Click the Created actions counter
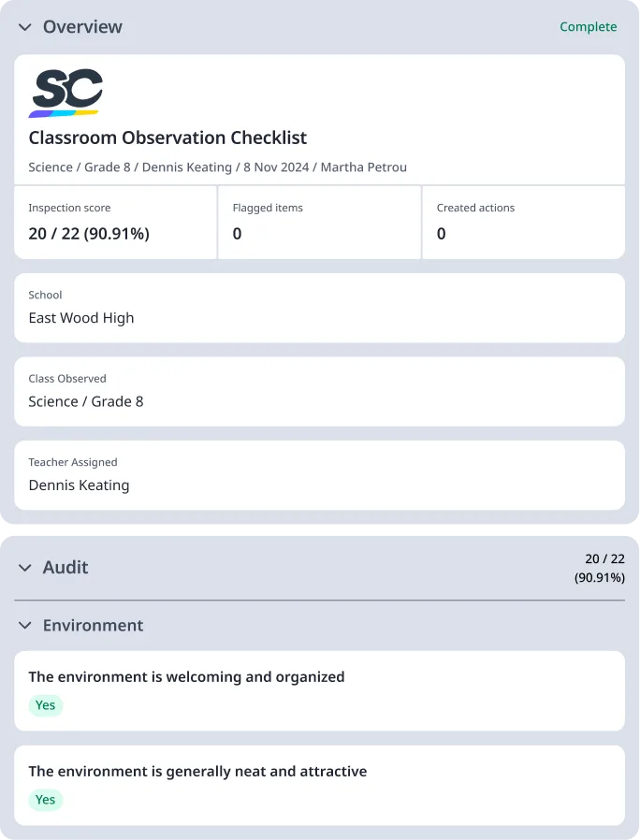Screen dimensions: 640x840 (x=441, y=234)
